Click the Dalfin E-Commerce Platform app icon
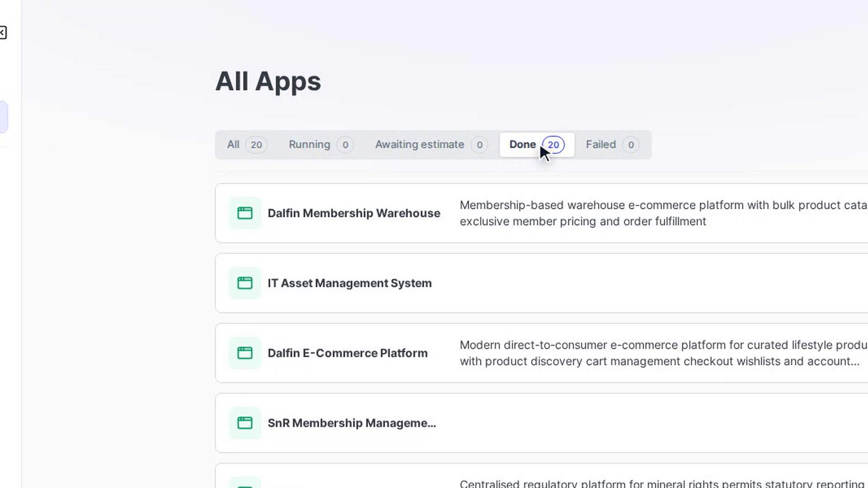The width and height of the screenshot is (868, 488). coord(245,353)
